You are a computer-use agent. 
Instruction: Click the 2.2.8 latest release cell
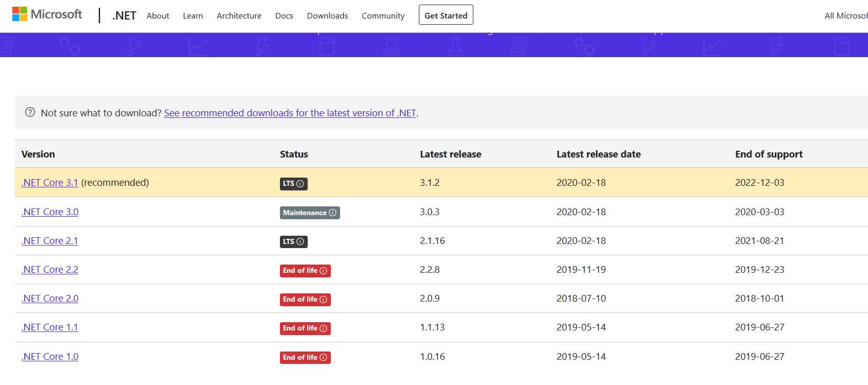pos(430,269)
